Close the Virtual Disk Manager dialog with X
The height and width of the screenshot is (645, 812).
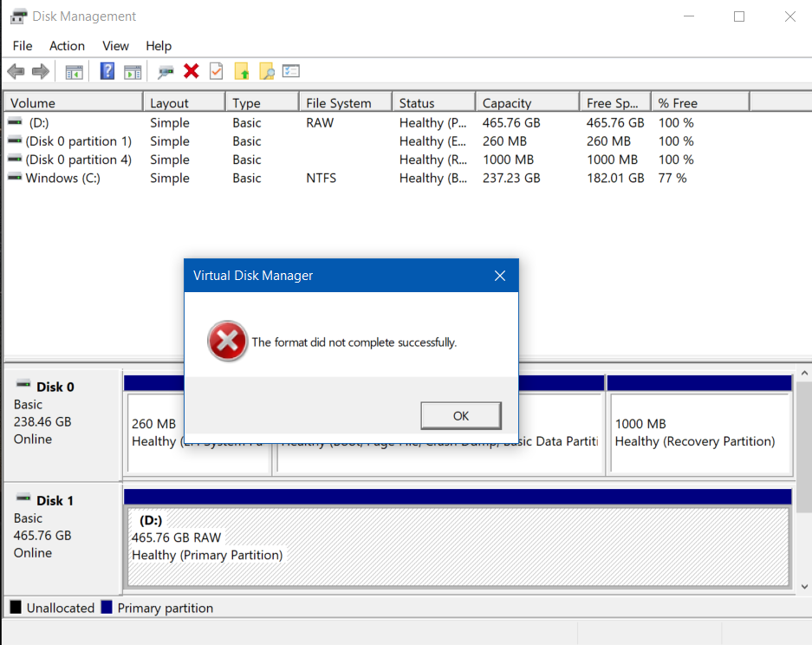(500, 276)
